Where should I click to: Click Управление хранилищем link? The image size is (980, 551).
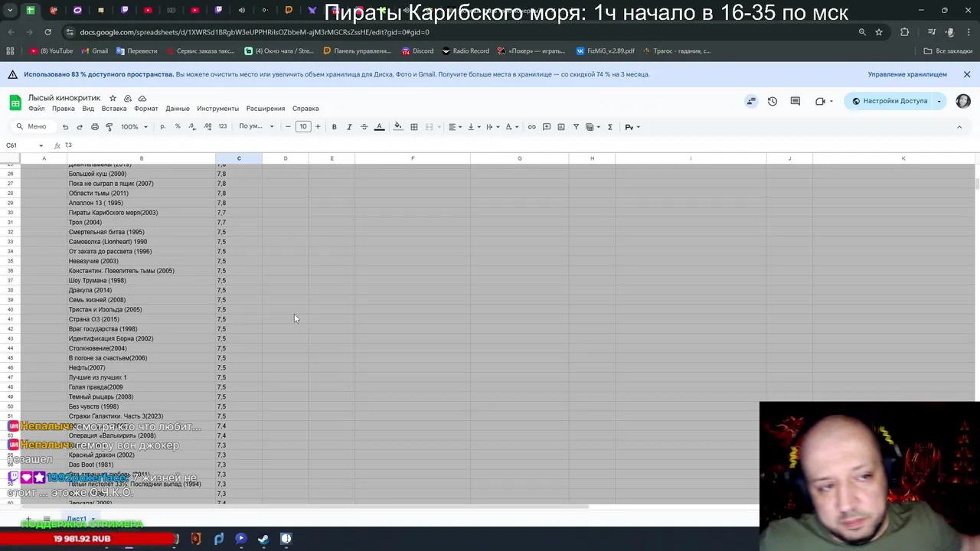[x=907, y=74]
